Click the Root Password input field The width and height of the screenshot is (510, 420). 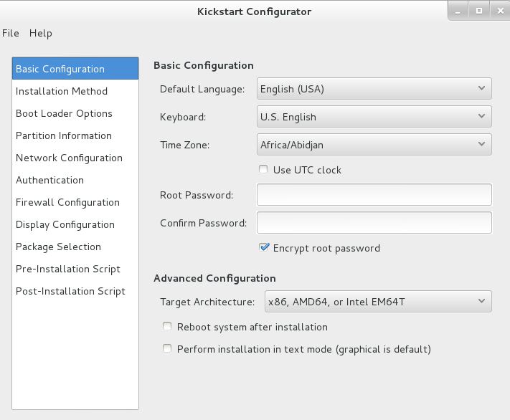(374, 195)
